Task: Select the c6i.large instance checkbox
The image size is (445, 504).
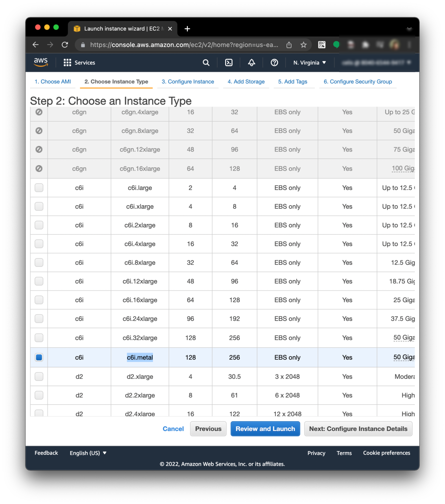Action: click(x=39, y=188)
